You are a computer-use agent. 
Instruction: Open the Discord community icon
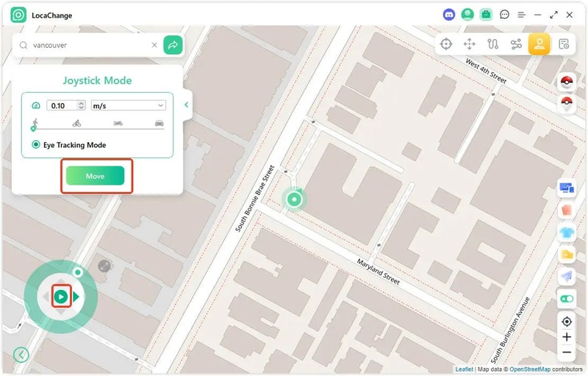tap(449, 15)
